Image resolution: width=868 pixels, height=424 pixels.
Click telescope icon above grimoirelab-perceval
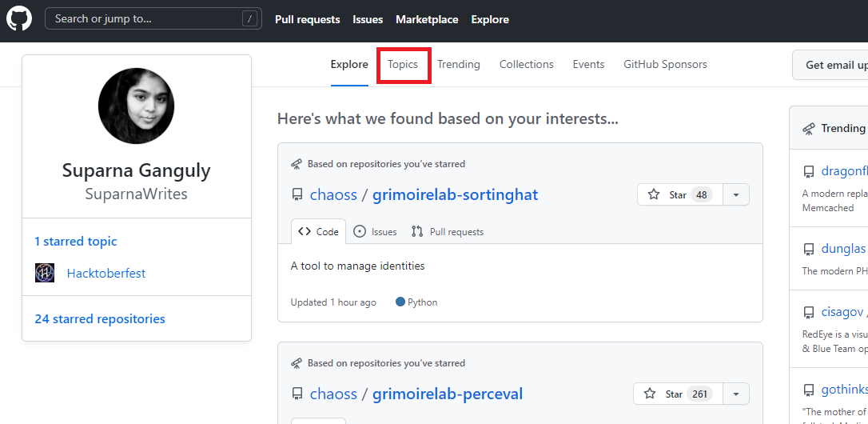pos(297,363)
